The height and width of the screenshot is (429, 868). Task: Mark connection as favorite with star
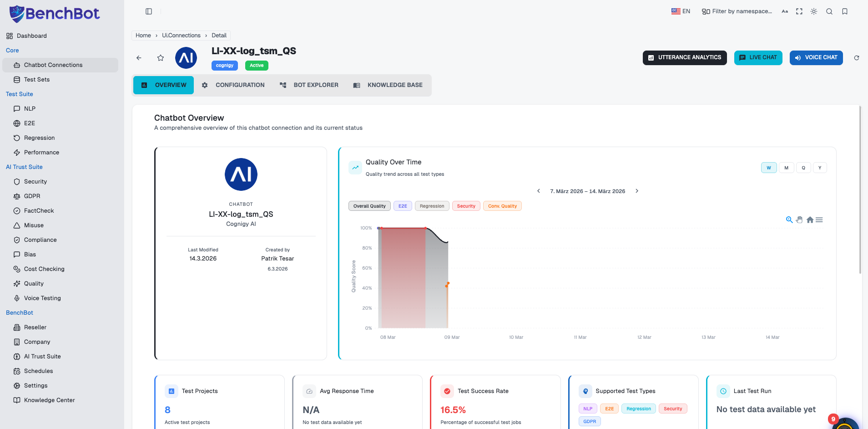pos(161,58)
